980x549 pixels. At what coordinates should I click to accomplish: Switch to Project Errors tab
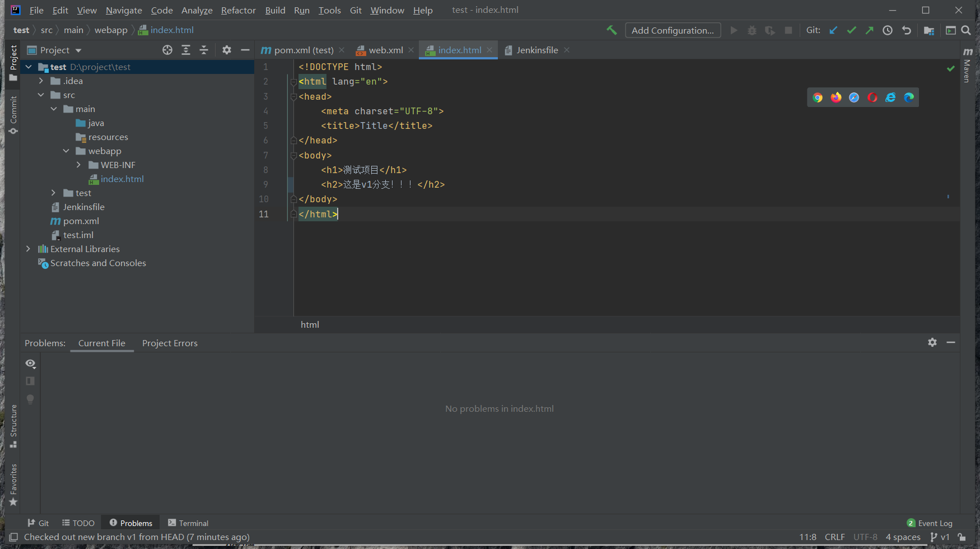point(170,343)
